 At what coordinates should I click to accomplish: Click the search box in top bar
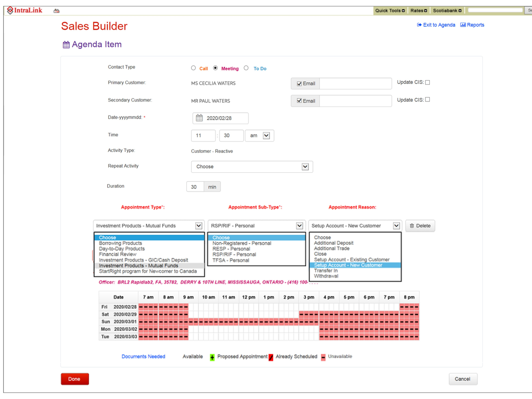click(x=495, y=10)
